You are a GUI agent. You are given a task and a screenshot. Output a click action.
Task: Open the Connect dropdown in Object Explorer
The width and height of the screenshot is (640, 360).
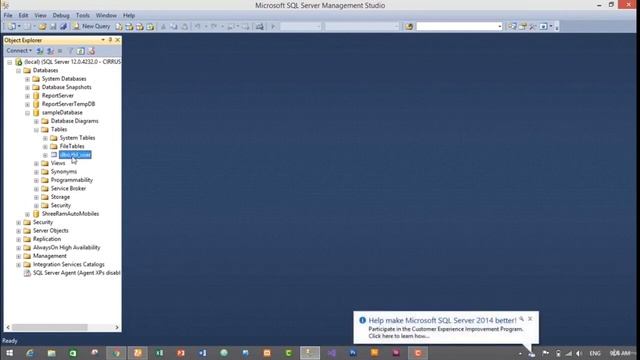(x=19, y=51)
